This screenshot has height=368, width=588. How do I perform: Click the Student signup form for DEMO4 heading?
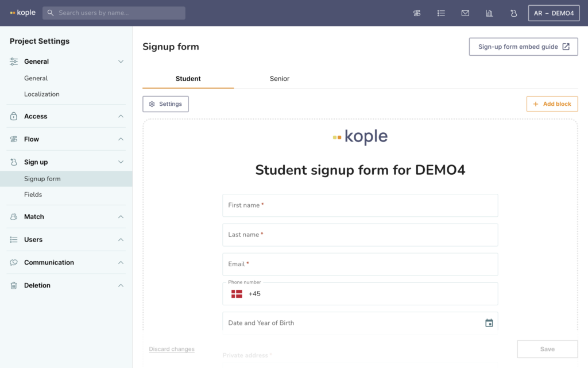click(360, 170)
